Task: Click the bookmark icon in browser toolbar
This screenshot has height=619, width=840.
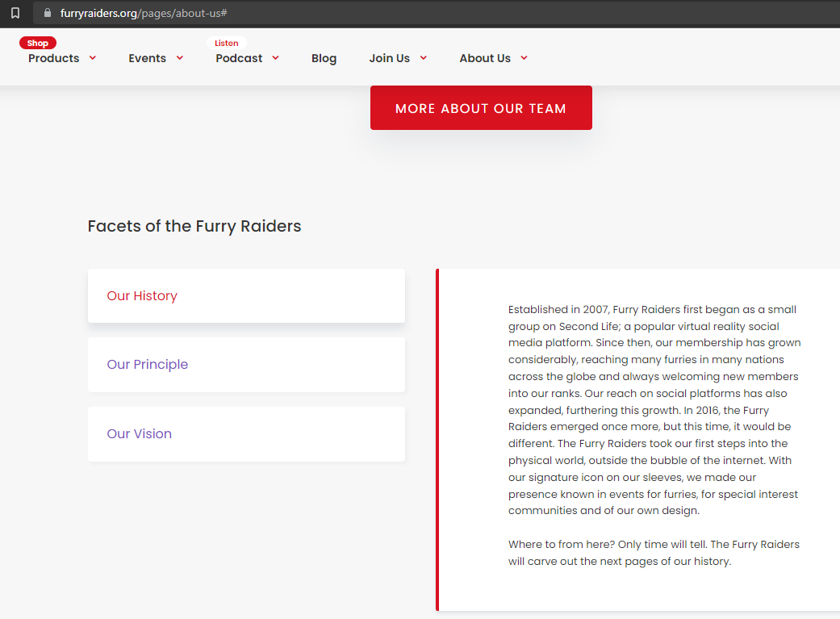Action: click(x=15, y=13)
